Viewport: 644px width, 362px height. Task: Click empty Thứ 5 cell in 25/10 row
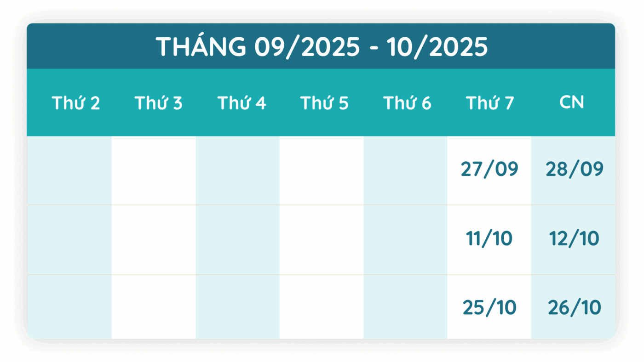click(321, 307)
